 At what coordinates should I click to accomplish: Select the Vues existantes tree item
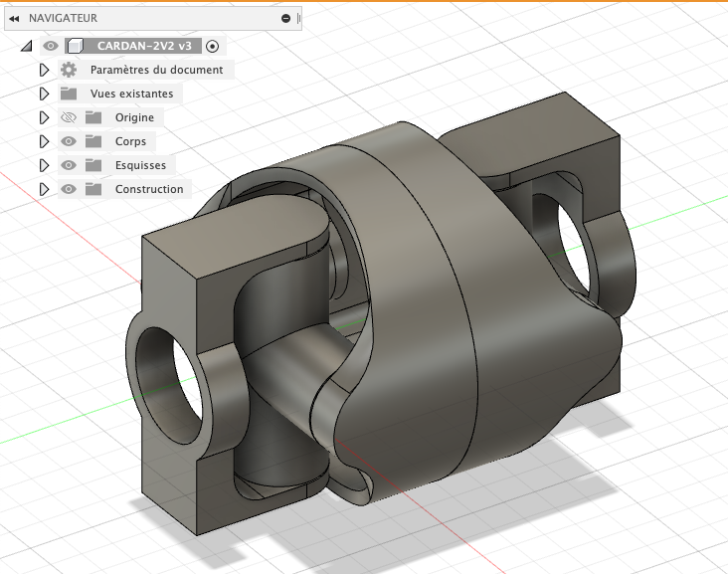tap(131, 94)
